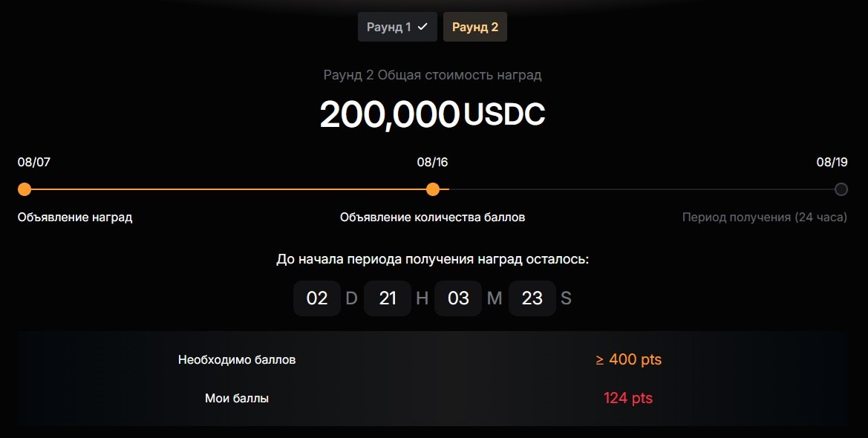The width and height of the screenshot is (868, 438).
Task: Click the orange progress line segment
Action: click(x=229, y=189)
